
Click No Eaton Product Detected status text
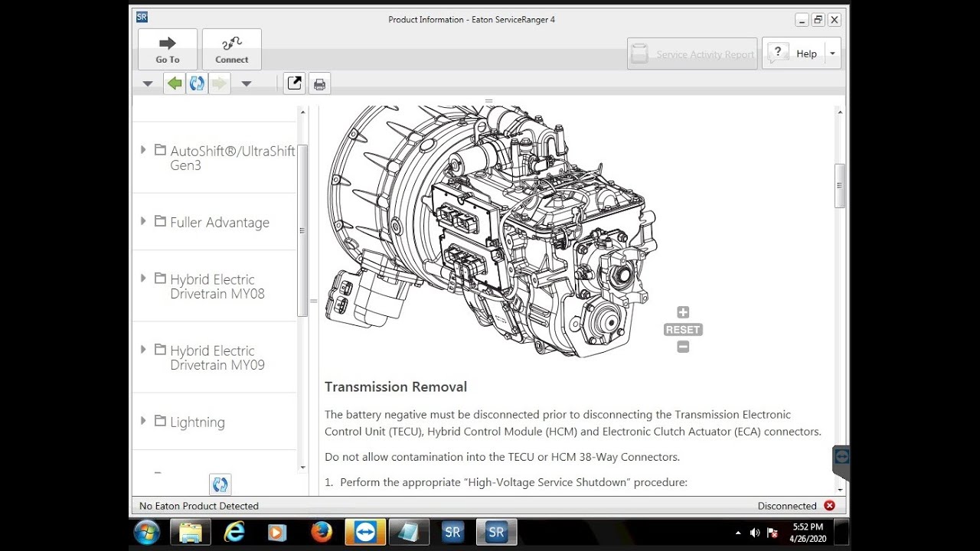199,506
